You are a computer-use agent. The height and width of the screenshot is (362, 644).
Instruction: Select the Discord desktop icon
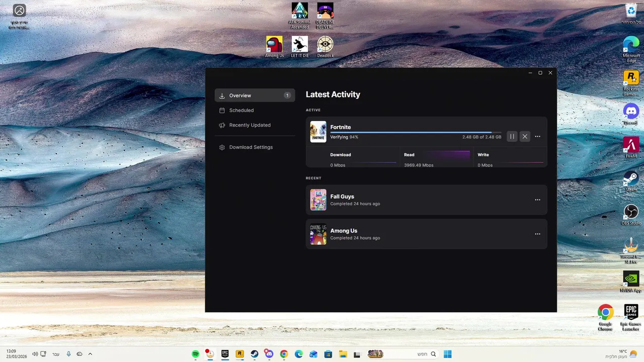point(631,114)
